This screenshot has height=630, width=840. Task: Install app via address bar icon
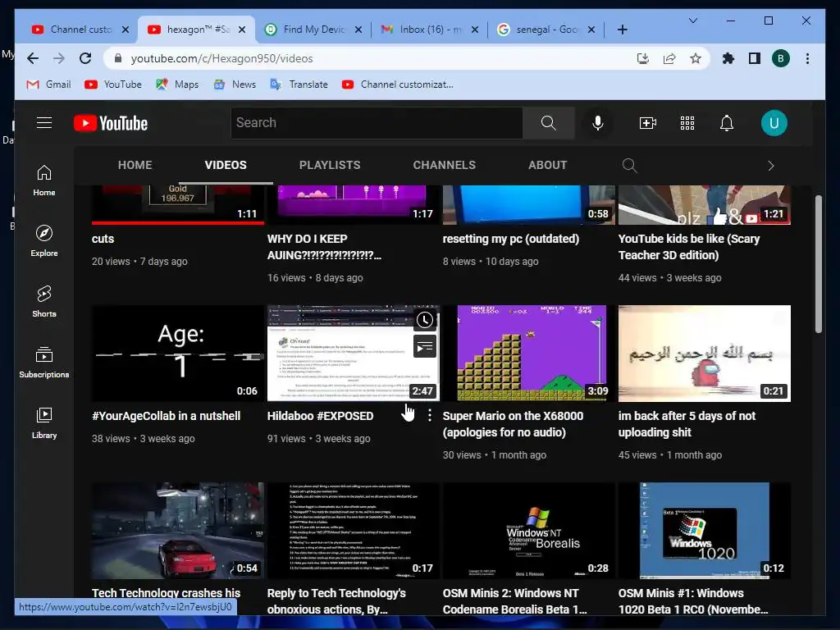(x=643, y=58)
